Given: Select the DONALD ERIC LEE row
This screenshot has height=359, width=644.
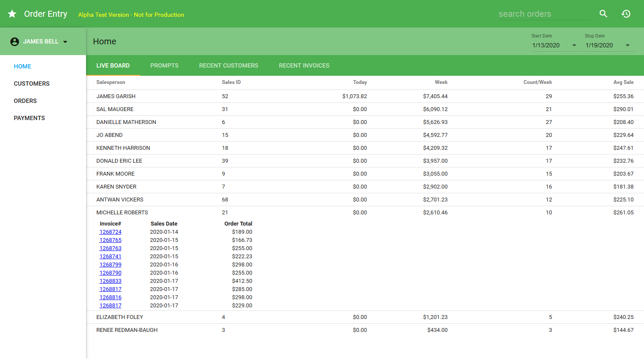Looking at the screenshot, I should coord(365,161).
